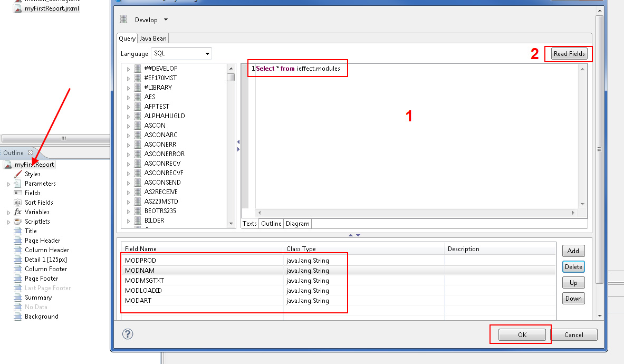Screen dimensions: 624x364
Task: Switch to the Diagram tab
Action: click(x=297, y=224)
